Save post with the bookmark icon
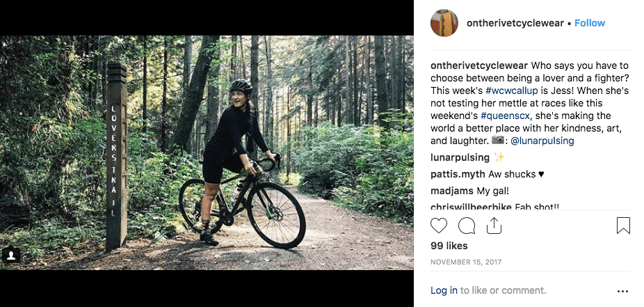644x307 pixels. pyautogui.click(x=623, y=226)
